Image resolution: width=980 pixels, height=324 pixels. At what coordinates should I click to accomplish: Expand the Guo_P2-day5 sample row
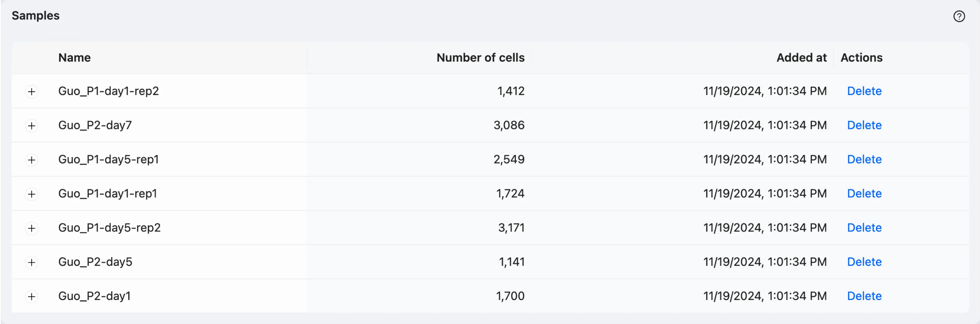click(31, 262)
